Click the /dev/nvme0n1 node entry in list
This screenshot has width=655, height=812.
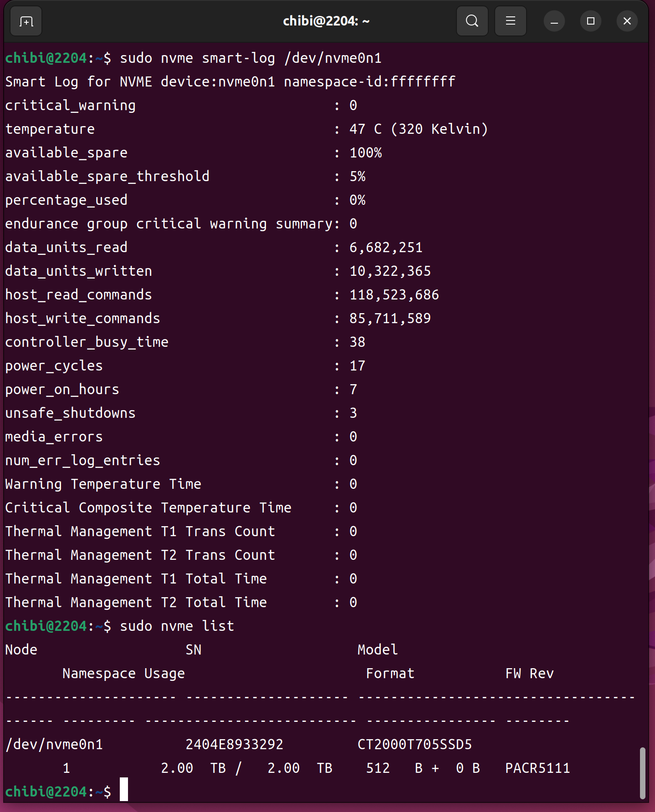54,745
